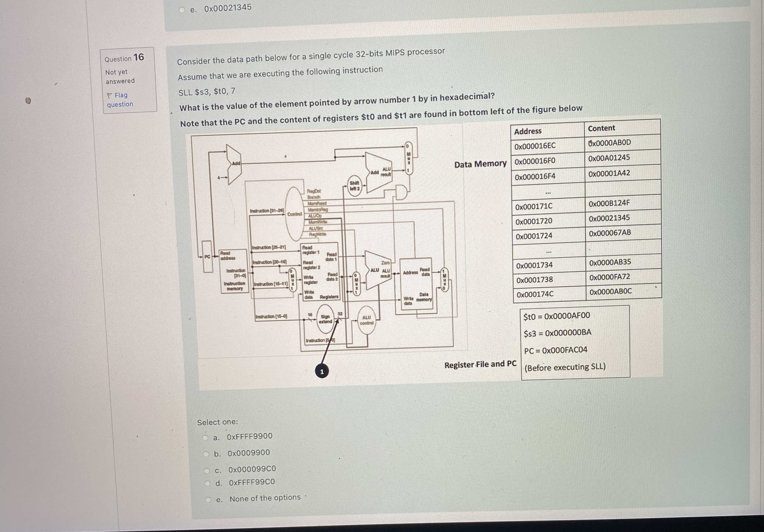Choose radio option d. 0xFFFF99C0
The image size is (764, 532).
[208, 483]
